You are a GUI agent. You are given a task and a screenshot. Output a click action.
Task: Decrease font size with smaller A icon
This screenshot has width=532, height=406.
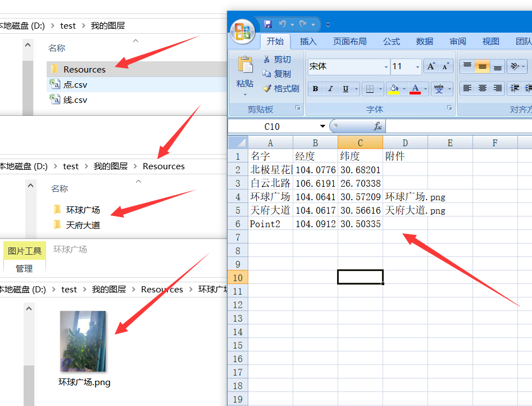(445, 66)
